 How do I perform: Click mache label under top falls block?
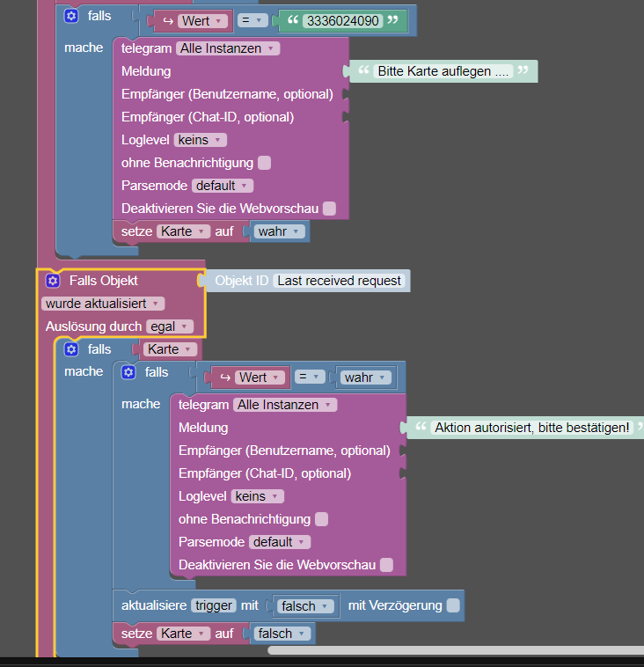(84, 48)
